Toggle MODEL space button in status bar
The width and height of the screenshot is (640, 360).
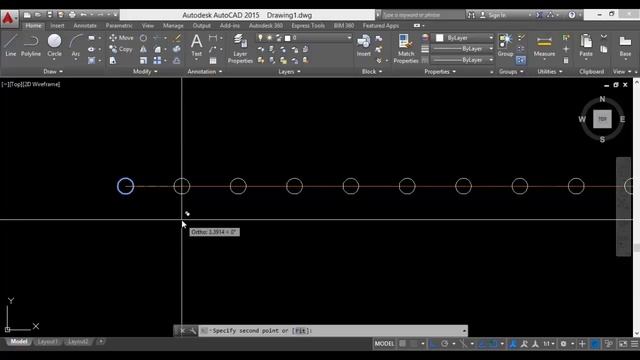(x=384, y=344)
